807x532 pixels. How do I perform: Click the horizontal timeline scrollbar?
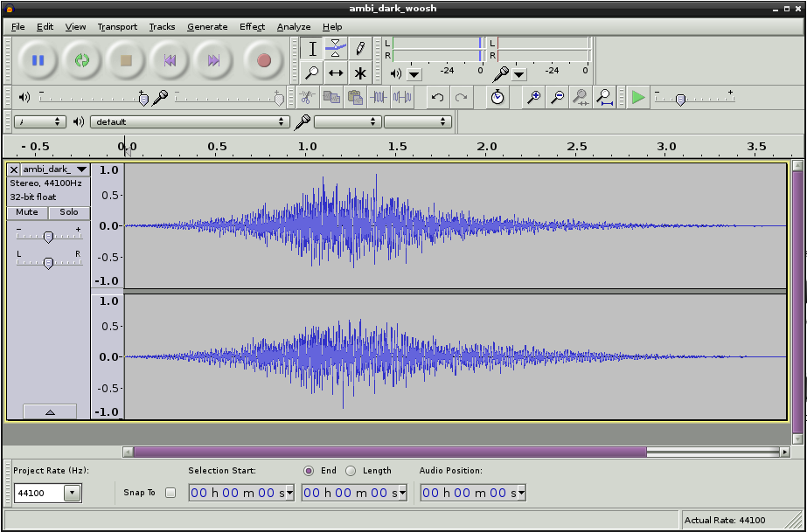point(390,452)
